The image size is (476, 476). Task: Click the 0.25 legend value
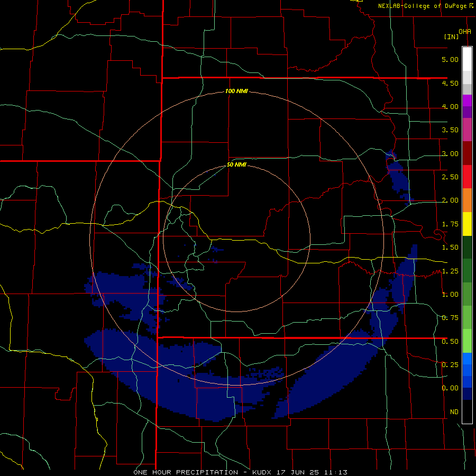click(x=450, y=365)
